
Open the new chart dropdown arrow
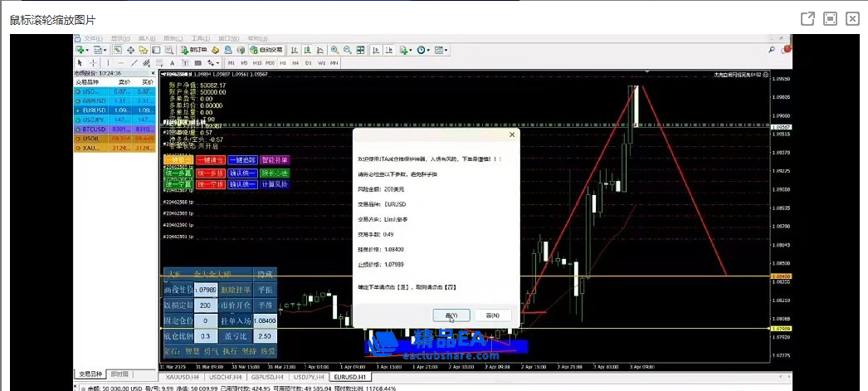point(90,50)
